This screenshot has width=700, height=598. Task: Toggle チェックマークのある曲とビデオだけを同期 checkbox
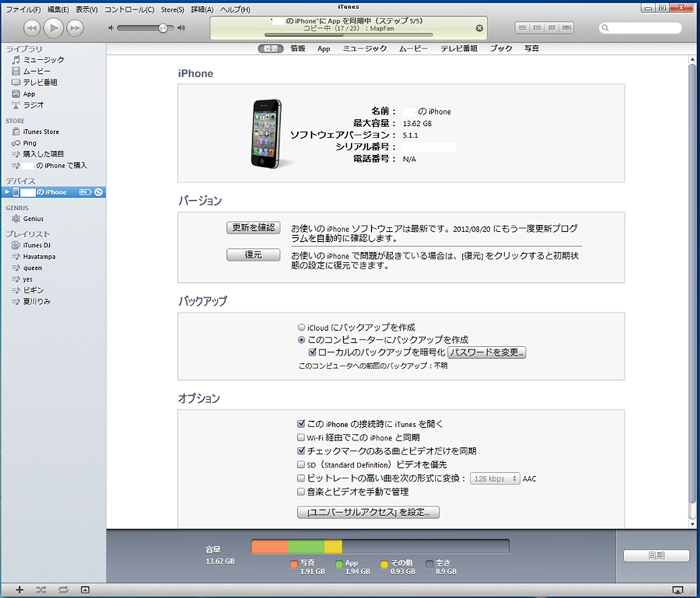[301, 451]
